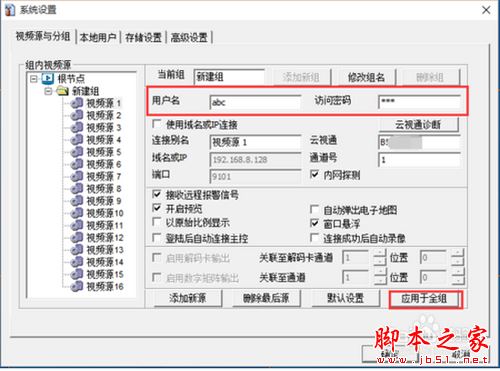Uncheck the 内网探测 checkbox

314,174
